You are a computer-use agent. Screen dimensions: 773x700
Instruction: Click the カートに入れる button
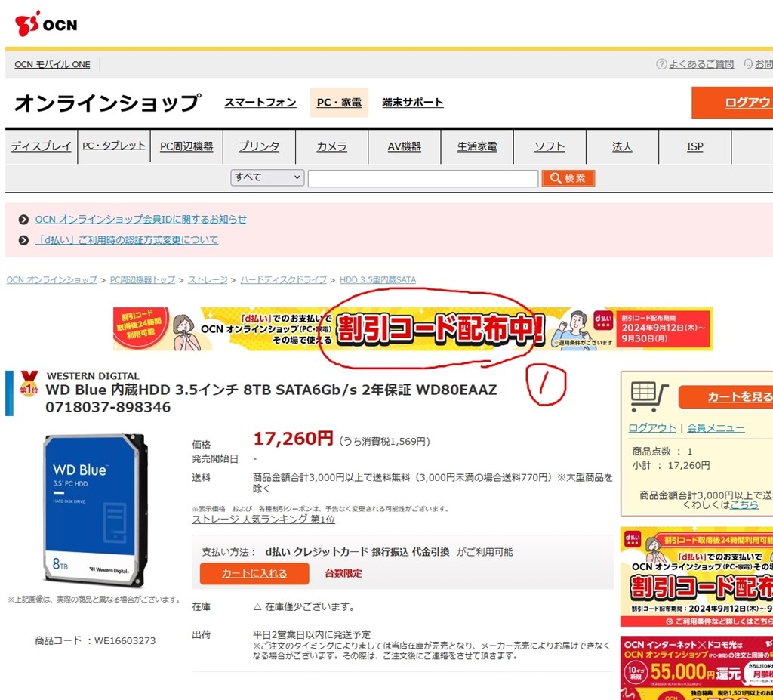[x=254, y=573]
